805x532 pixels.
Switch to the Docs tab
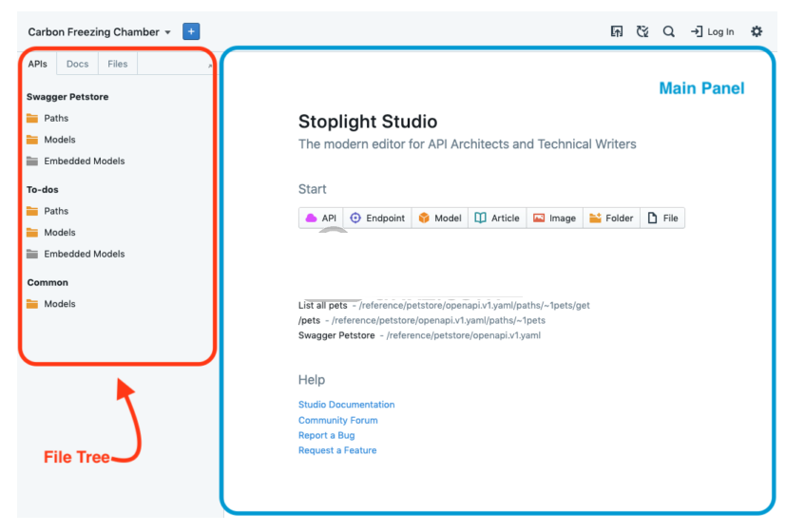click(78, 65)
